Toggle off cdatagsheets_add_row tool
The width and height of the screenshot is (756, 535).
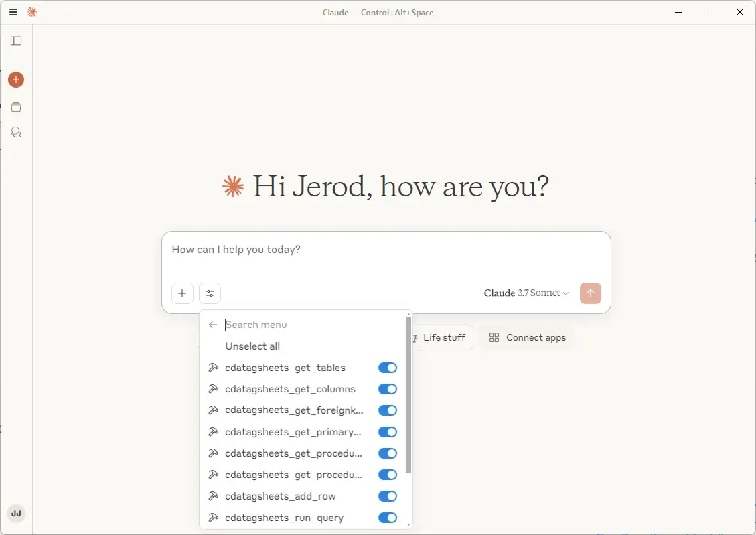pos(387,496)
